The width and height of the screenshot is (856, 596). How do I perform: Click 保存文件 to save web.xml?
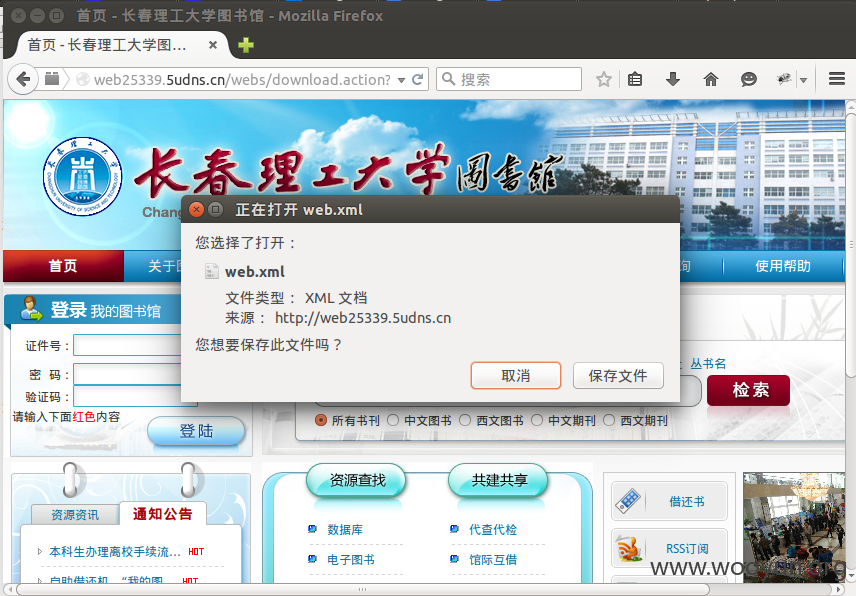tap(618, 376)
